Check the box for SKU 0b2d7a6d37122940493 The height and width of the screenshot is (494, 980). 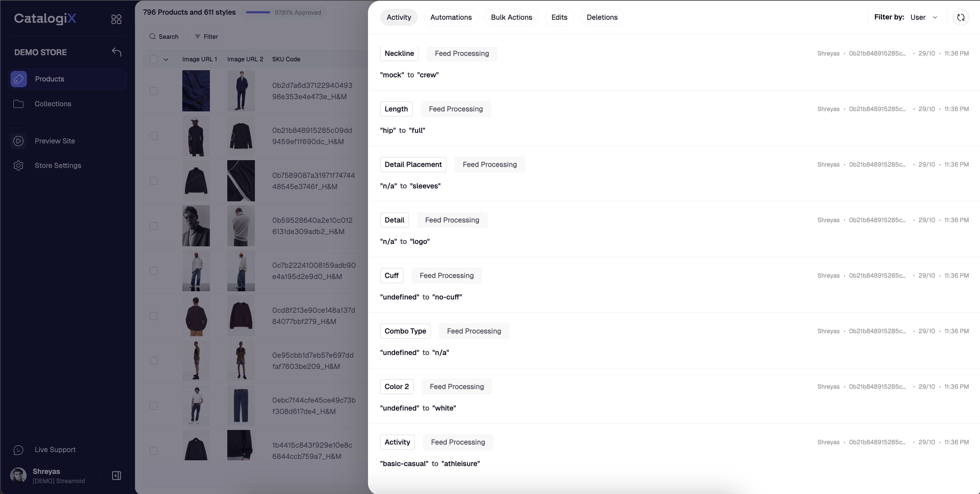(154, 91)
